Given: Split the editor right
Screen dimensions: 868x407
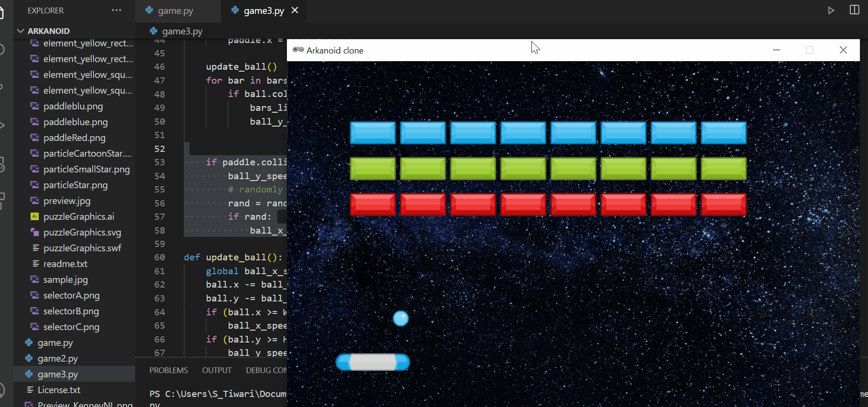Looking at the screenshot, I should 855,10.
